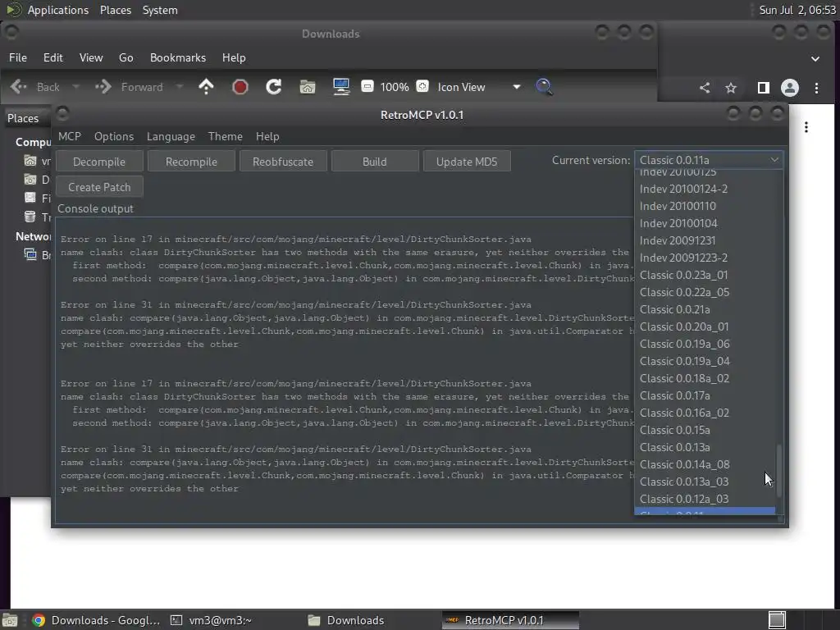Image resolution: width=840 pixels, height=630 pixels.
Task: Open the Language menu in RetroMCP
Action: 171,136
